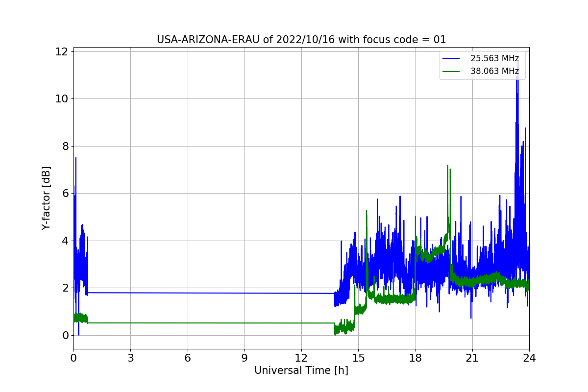Viewport: 588px width, 392px height.
Task: Click the x-axis tick label "21"
Action: point(472,358)
